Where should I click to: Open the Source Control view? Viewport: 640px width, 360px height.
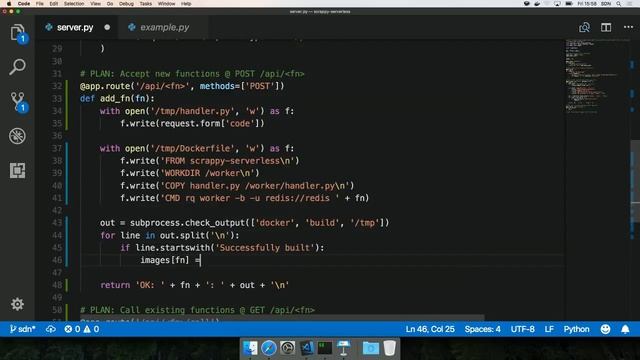17,101
